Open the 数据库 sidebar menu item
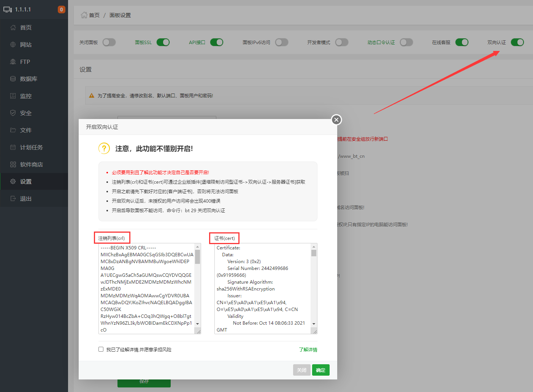Screen dimensions: 533x392 (x=34, y=79)
